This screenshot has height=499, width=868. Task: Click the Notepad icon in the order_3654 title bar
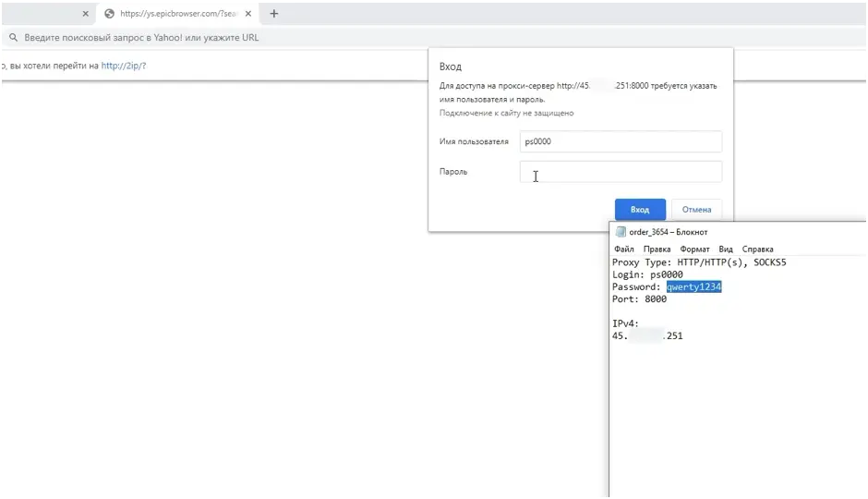[621, 232]
